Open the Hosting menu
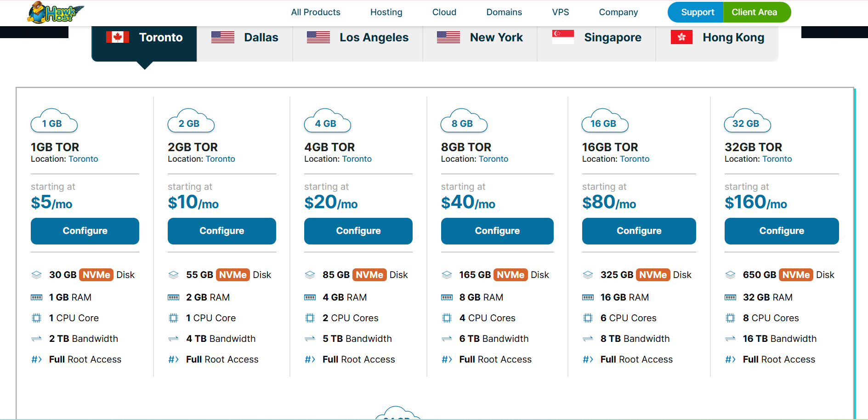The width and height of the screenshot is (868, 420). pyautogui.click(x=386, y=12)
